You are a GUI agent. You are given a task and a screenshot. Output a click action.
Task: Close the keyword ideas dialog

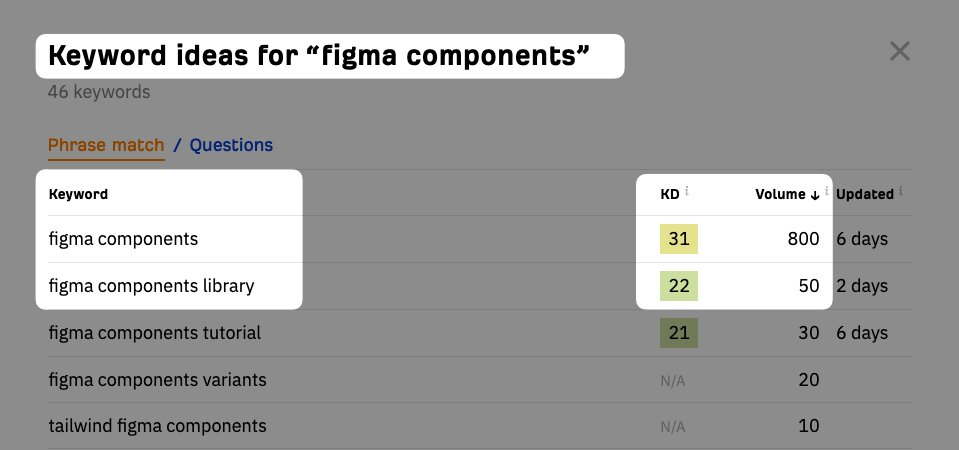coord(900,51)
